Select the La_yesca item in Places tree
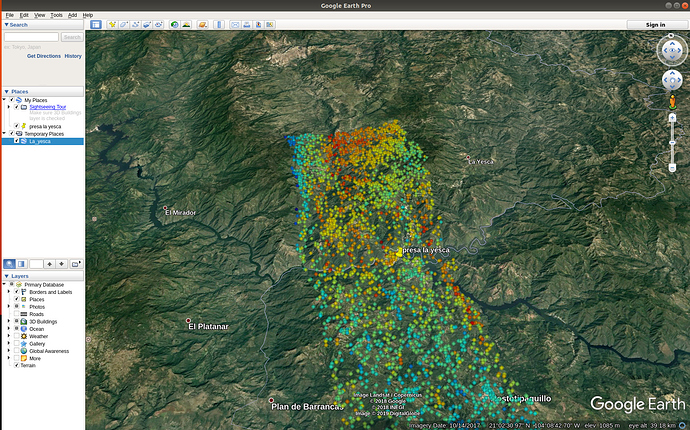 click(43, 141)
